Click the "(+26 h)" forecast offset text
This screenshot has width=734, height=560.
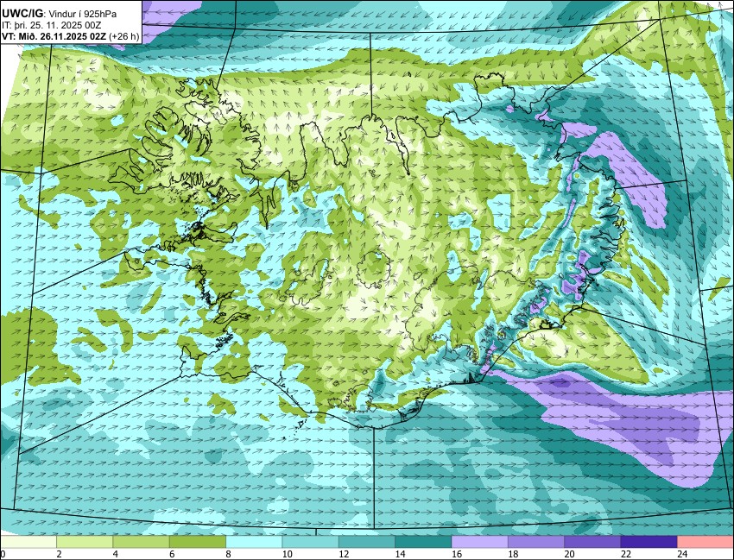point(124,37)
